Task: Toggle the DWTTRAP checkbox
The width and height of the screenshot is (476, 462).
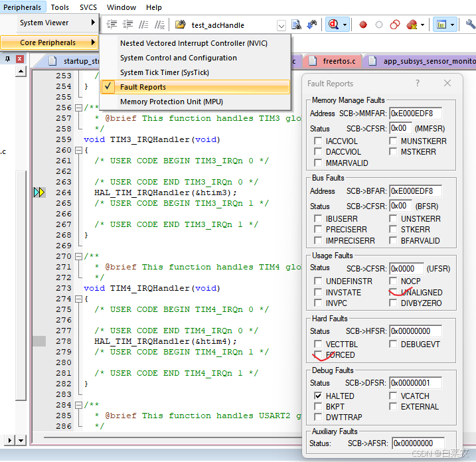Action: [x=318, y=417]
